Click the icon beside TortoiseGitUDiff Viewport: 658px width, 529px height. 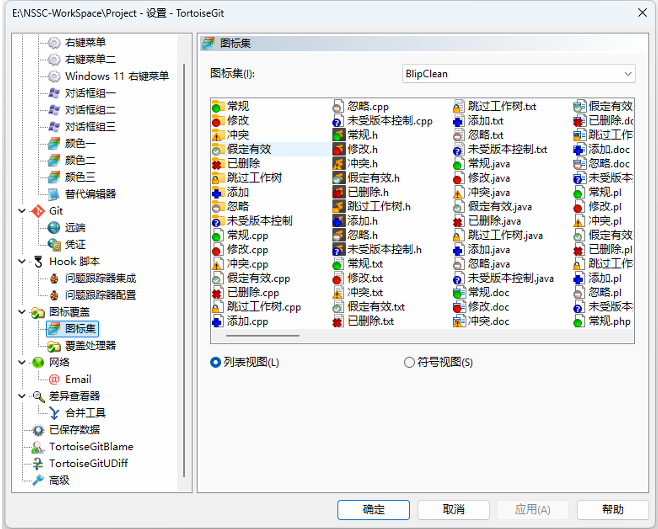click(x=38, y=464)
